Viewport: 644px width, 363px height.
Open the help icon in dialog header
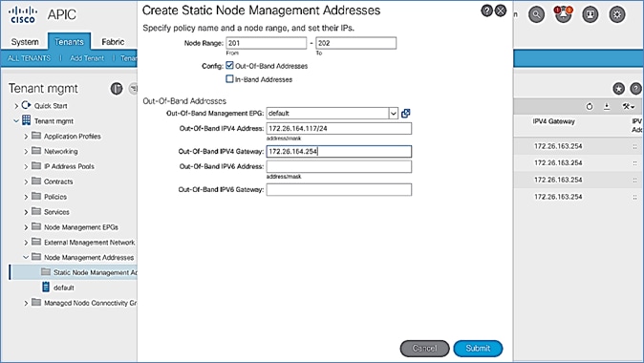pos(486,11)
